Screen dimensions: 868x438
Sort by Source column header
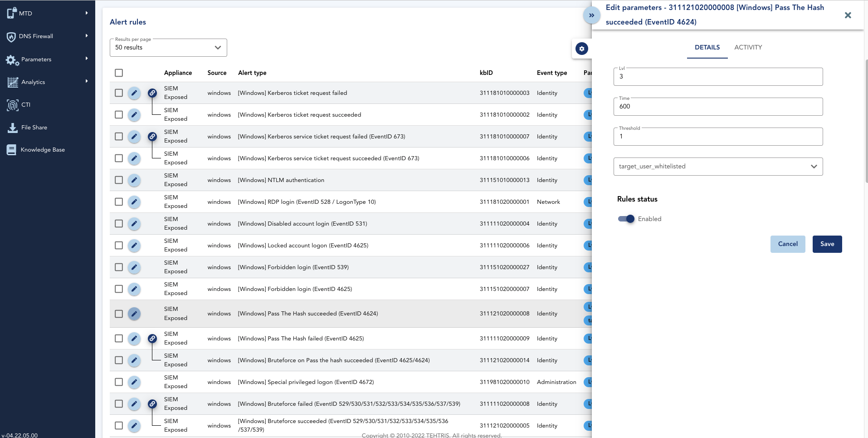tap(217, 73)
